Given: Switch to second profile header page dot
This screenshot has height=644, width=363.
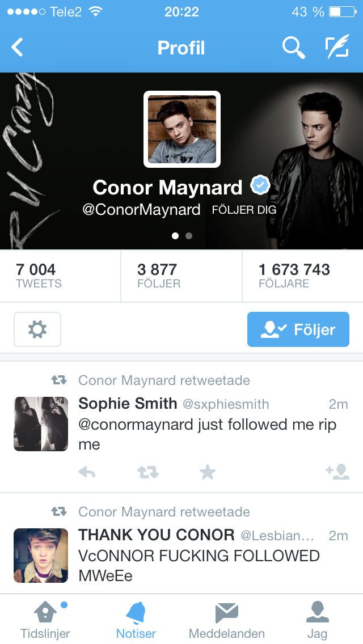Looking at the screenshot, I should point(189,236).
